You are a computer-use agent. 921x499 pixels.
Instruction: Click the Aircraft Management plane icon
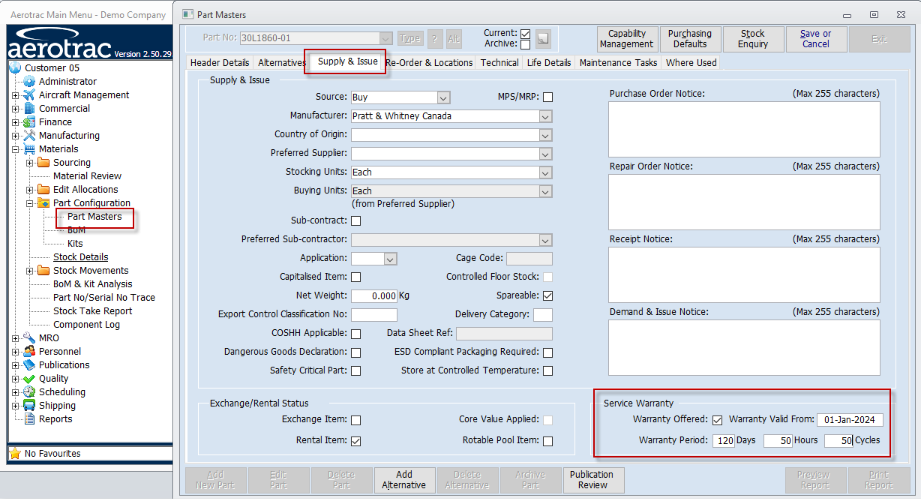click(x=29, y=95)
